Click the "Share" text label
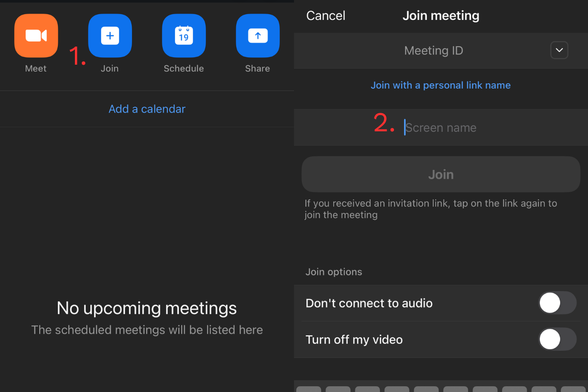 (257, 69)
